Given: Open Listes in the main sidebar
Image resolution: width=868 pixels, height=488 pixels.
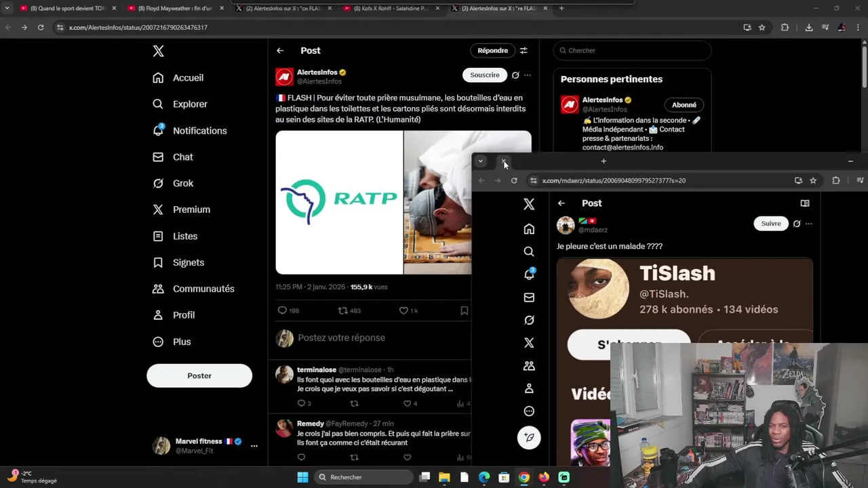Looking at the screenshot, I should point(176,237).
